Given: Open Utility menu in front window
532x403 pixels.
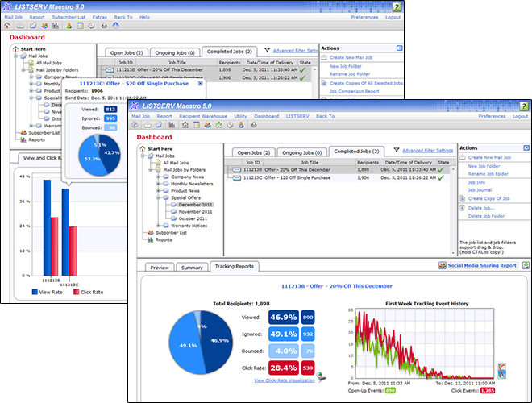Looking at the screenshot, I should click(x=240, y=116).
